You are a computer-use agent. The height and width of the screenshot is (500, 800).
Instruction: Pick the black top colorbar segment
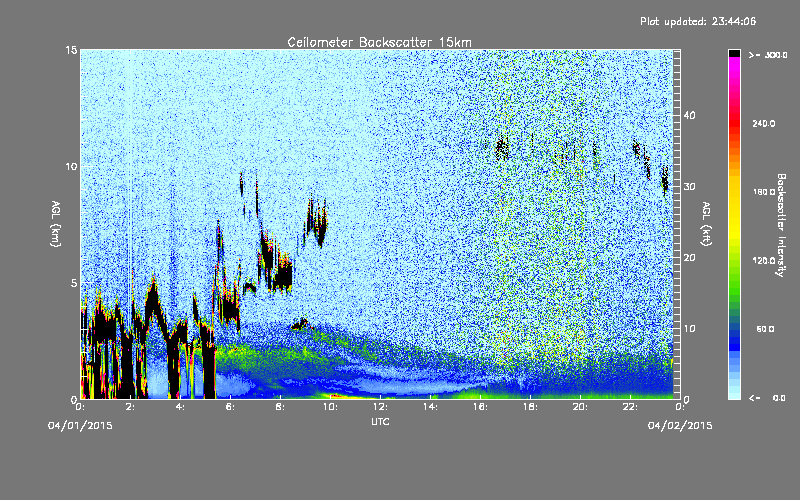[734, 53]
